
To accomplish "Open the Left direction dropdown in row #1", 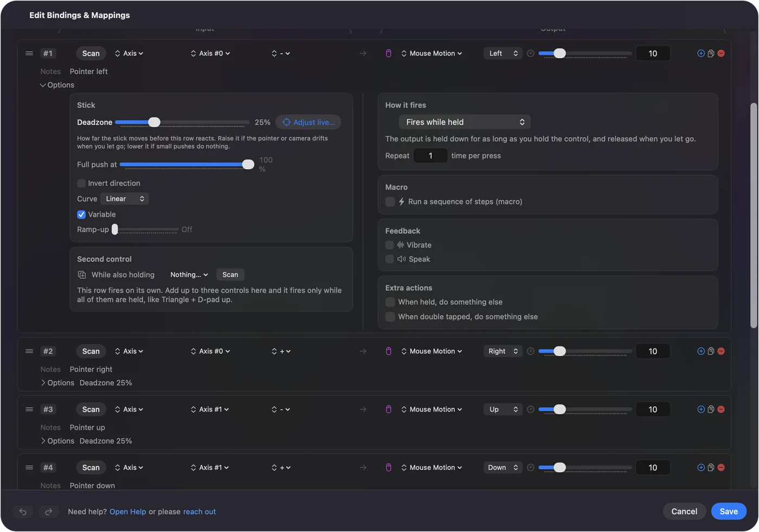I will [x=503, y=53].
